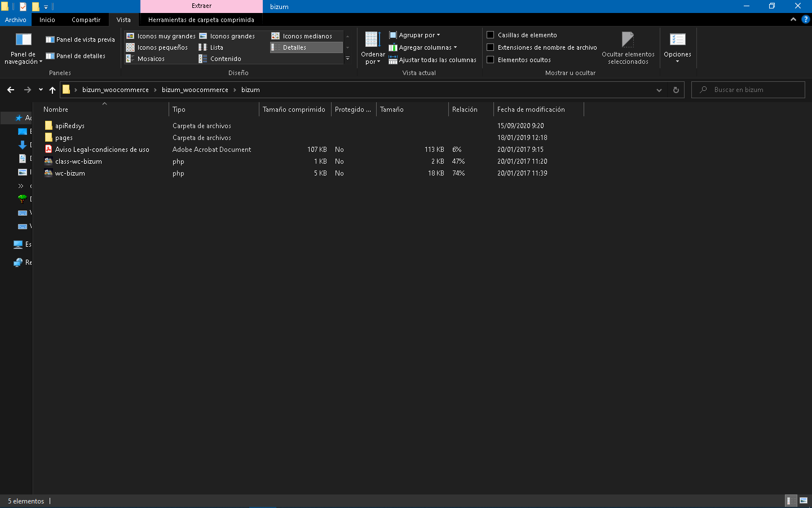This screenshot has height=508, width=812.
Task: Click the bizum breadcrumb in the address bar
Action: click(x=250, y=90)
